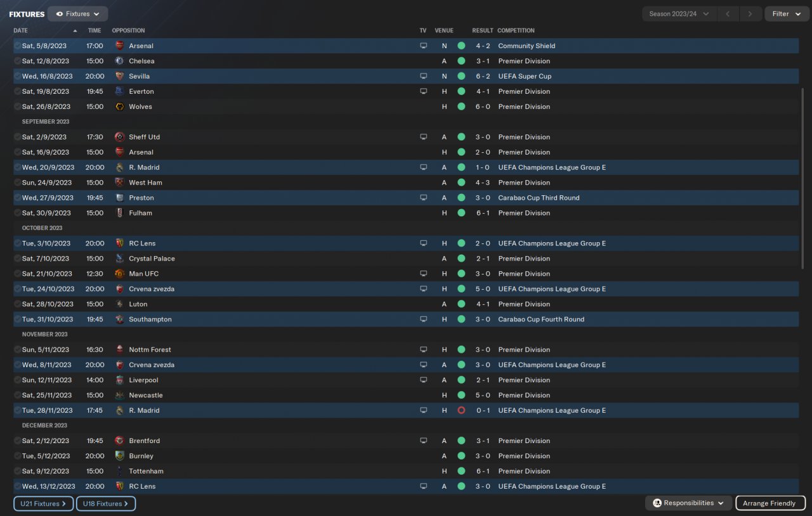Select the Luton fixture row circle
Viewport: 812px width, 516px height.
point(17,304)
